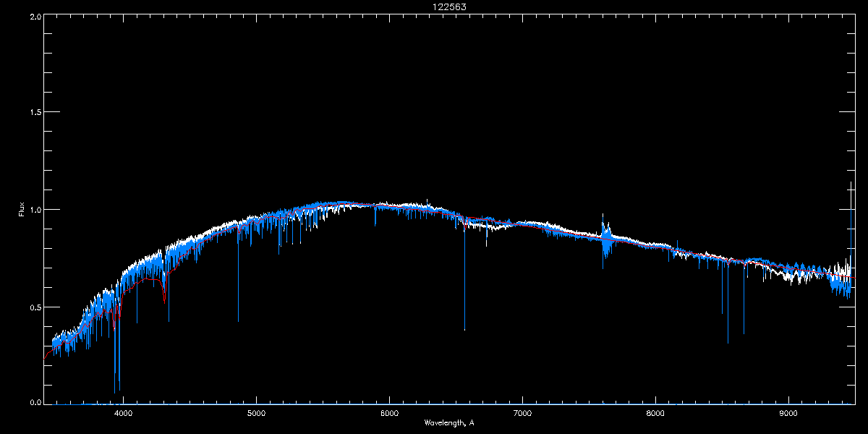
Task: Click the 1.0 flux tick label
Action: click(34, 210)
